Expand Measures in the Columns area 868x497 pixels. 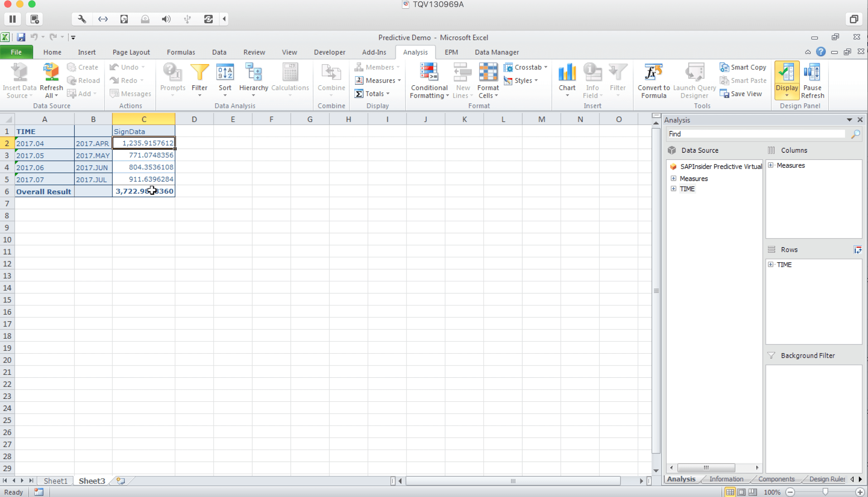(770, 165)
